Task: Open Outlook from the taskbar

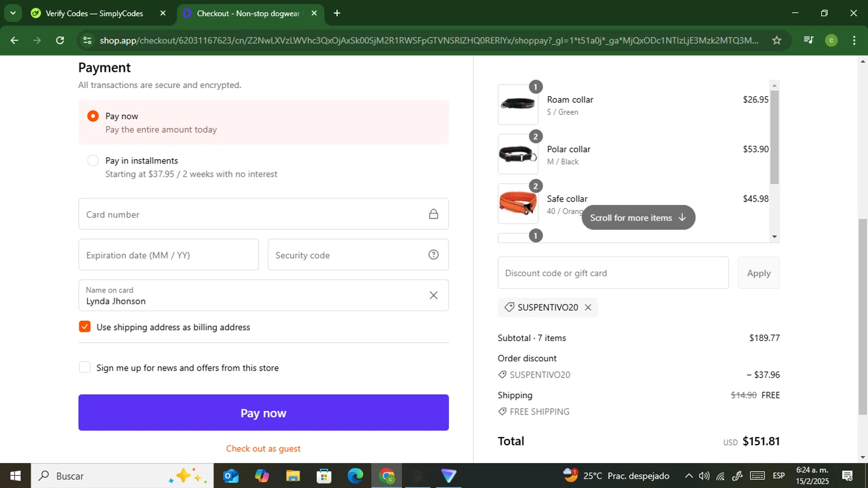Action: (x=231, y=476)
